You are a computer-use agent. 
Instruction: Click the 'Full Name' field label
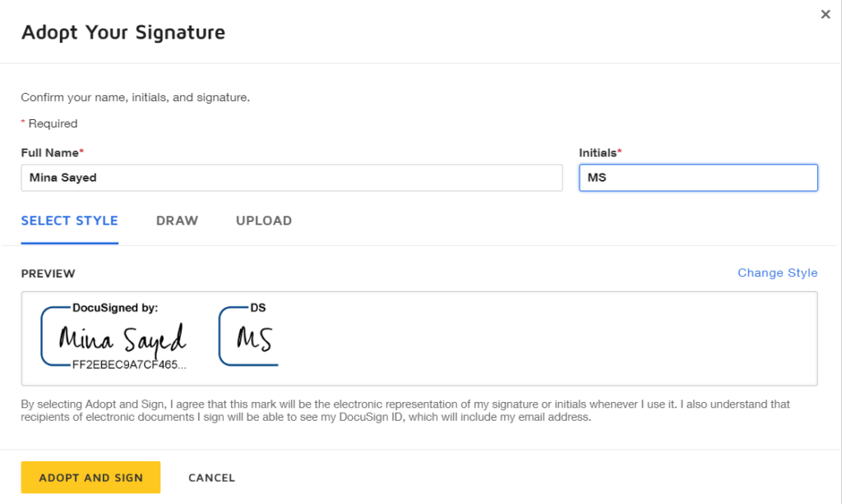(x=50, y=152)
